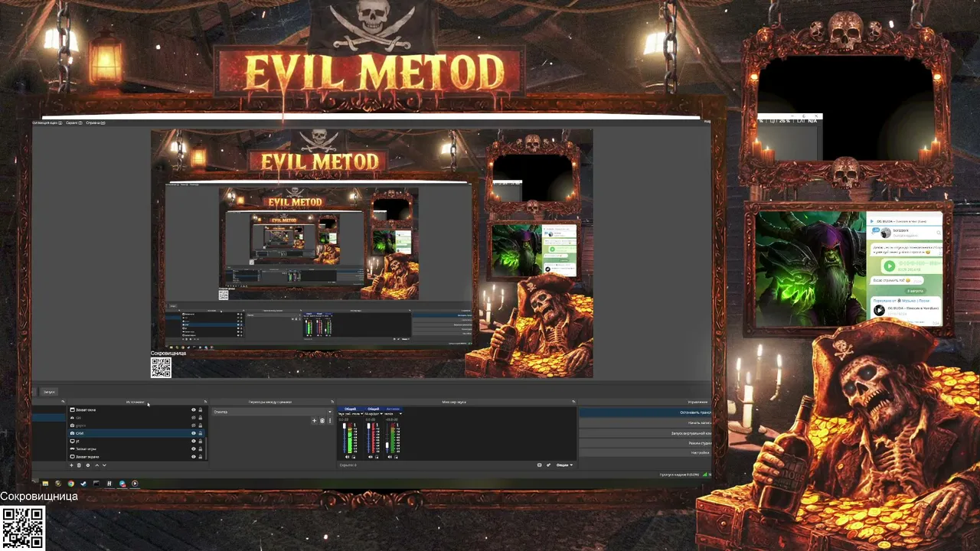The height and width of the screenshot is (551, 980).
Task: Open Steam from the taskbar
Action: (83, 484)
